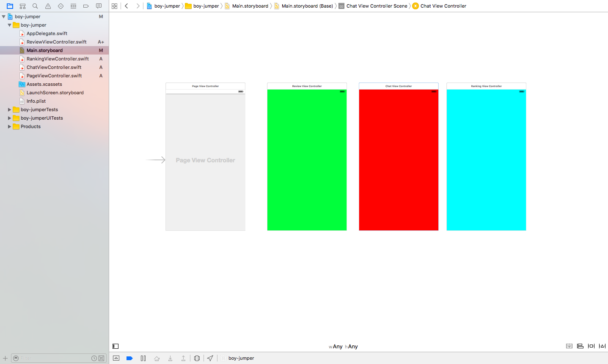Select Main.storyboard (Base) breadcrumb item

(x=306, y=6)
